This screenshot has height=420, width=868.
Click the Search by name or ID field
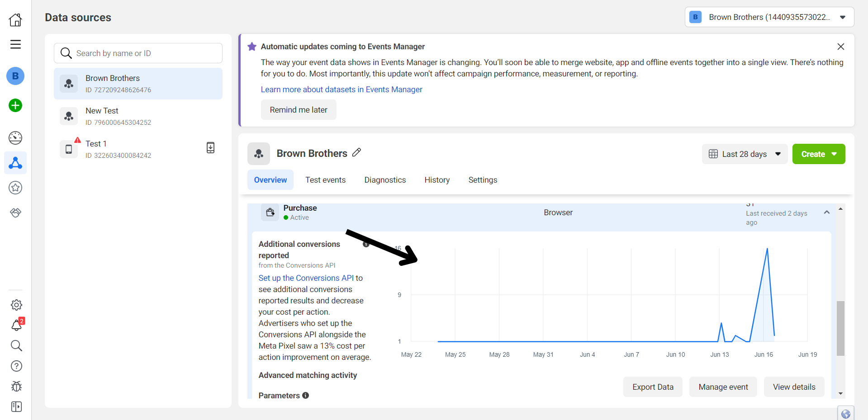tap(138, 53)
